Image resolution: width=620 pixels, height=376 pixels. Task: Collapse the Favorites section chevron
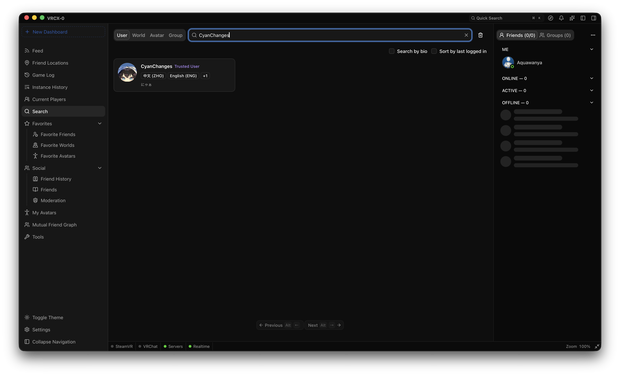point(100,123)
